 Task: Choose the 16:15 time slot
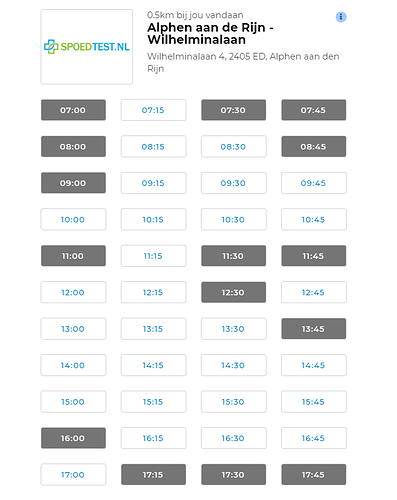pyautogui.click(x=153, y=438)
